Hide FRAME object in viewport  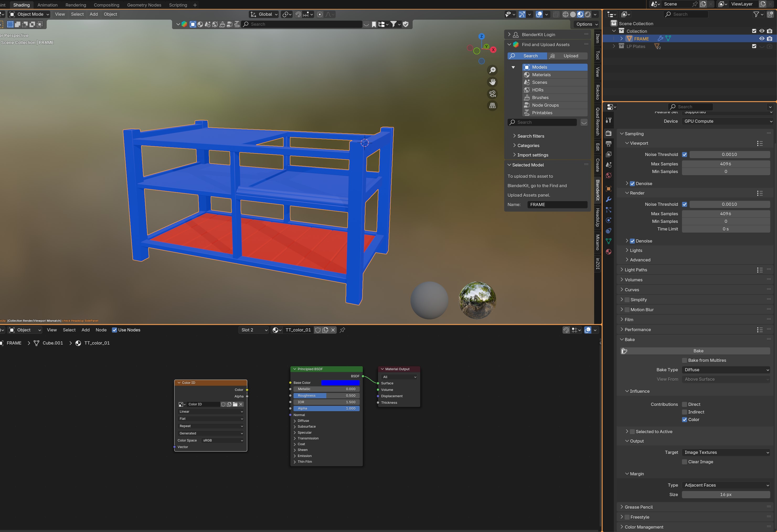762,39
